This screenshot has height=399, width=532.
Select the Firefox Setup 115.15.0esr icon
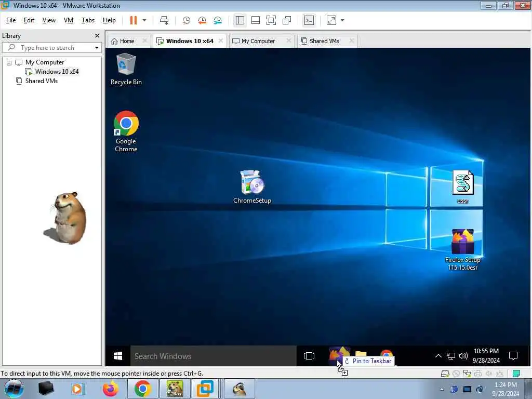point(463,250)
